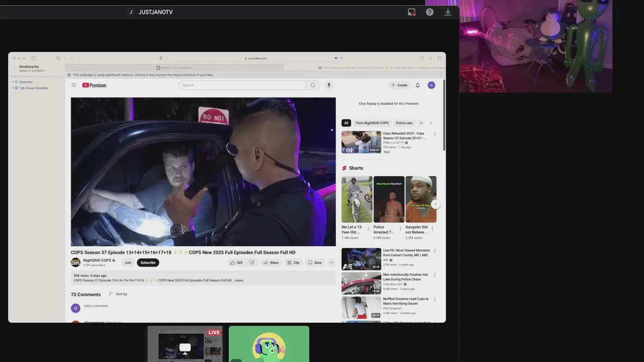
Task: Click the Clip button
Action: click(293, 262)
